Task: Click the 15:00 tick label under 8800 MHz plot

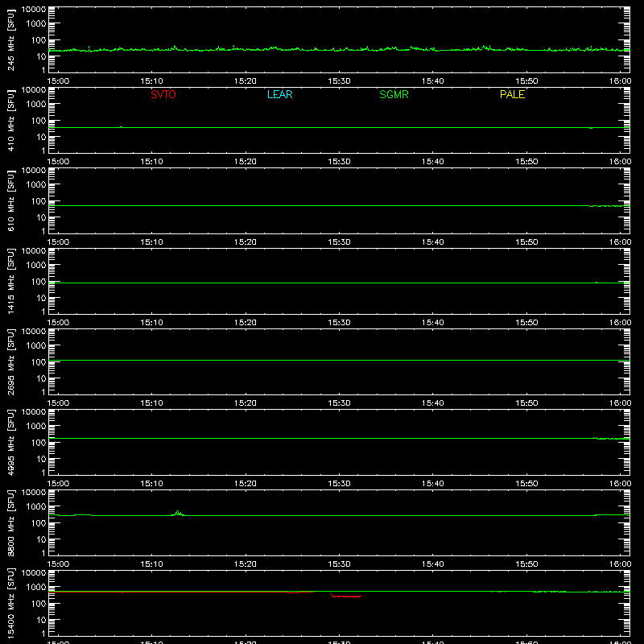Action: [58, 564]
